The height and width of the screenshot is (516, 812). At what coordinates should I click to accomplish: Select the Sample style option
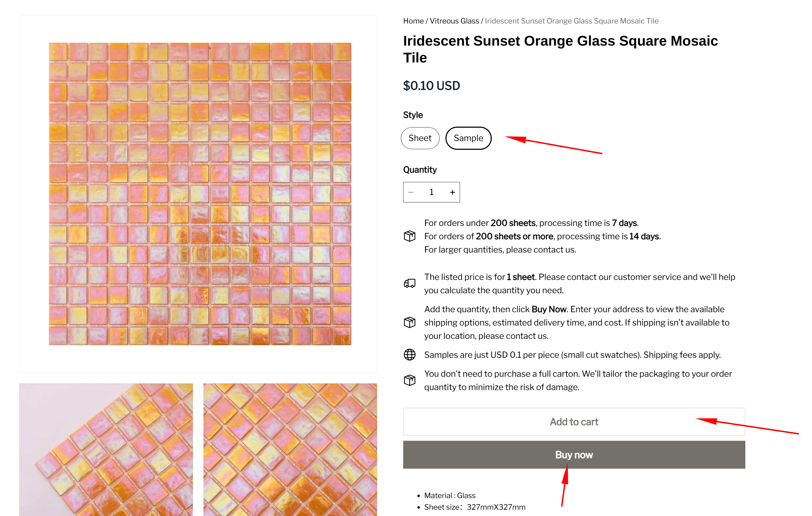pyautogui.click(x=468, y=138)
